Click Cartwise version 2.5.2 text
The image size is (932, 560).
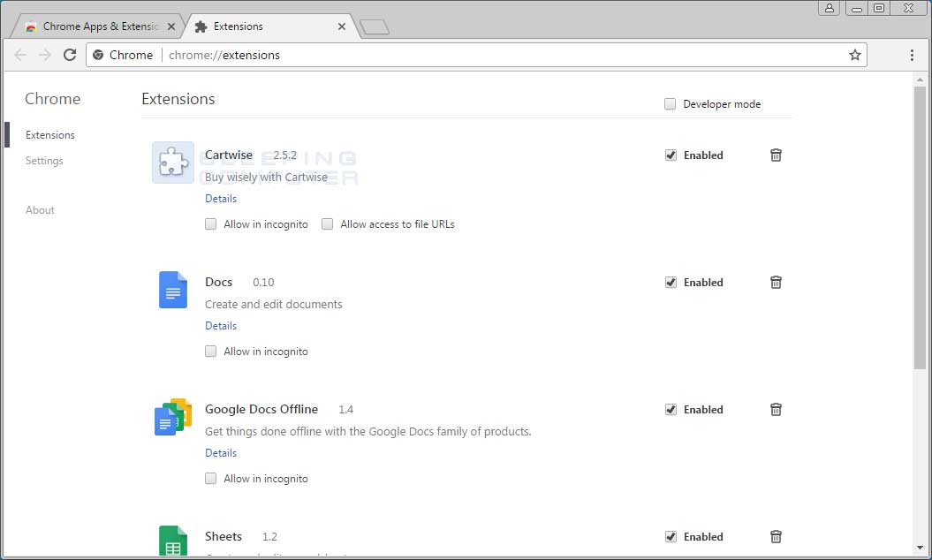tap(284, 155)
